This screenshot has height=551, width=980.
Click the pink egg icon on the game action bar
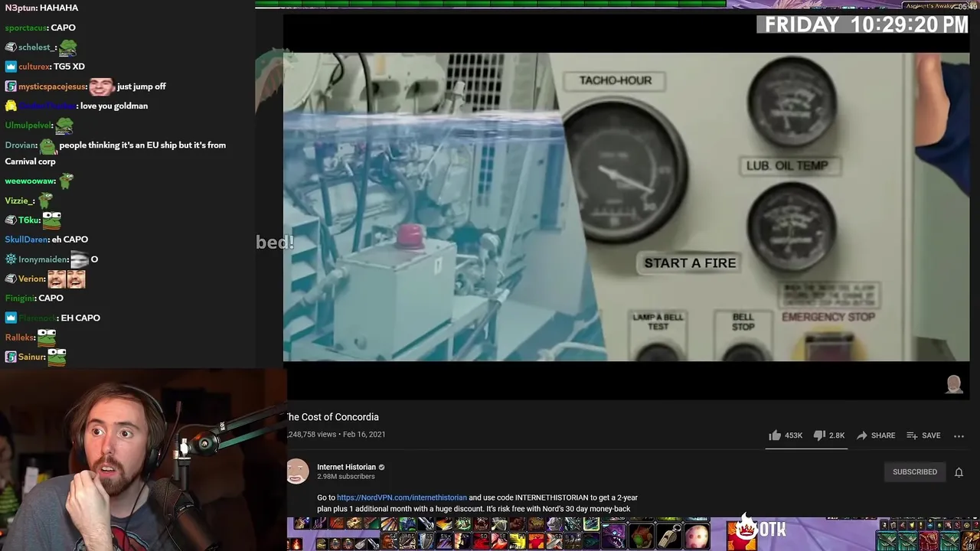click(697, 536)
